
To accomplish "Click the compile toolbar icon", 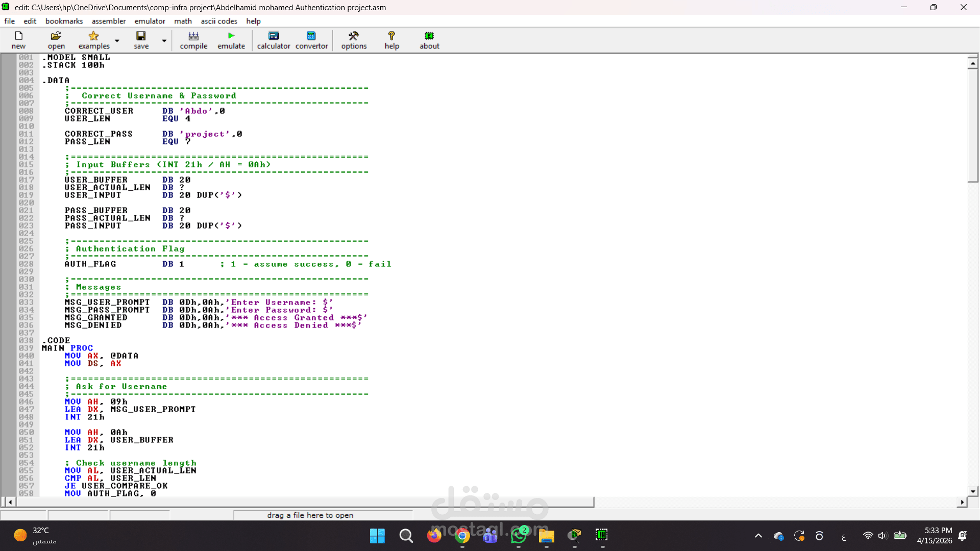I will click(x=193, y=36).
